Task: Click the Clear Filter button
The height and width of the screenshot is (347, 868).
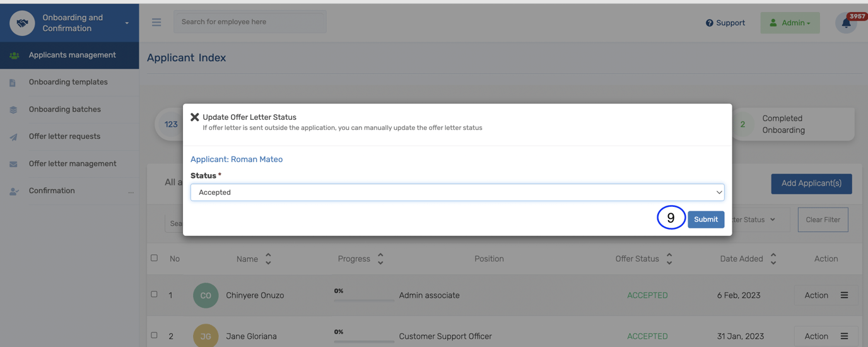Action: [823, 220]
